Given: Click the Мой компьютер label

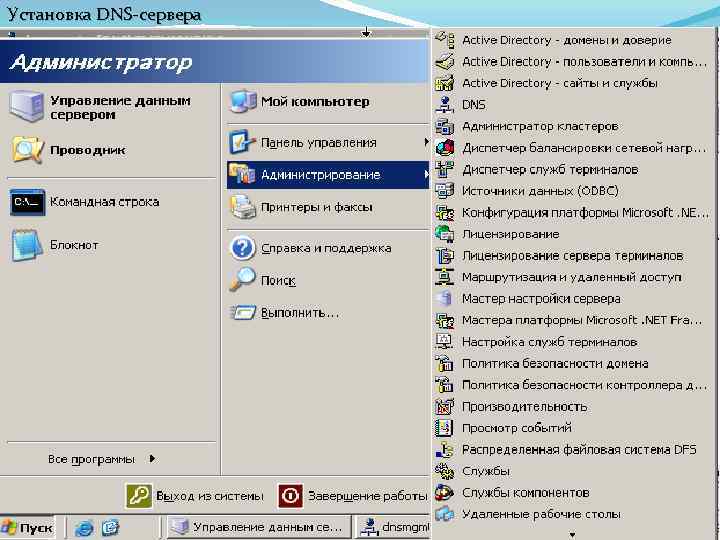Looking at the screenshot, I should point(315,101).
